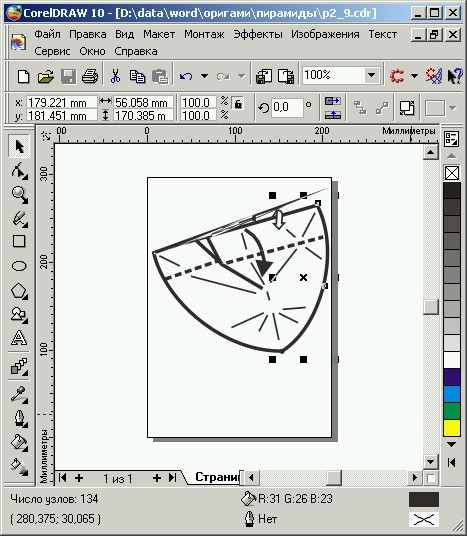Screen dimensions: 467x536
Task: Expand the Undo history dropdown arrow
Action: click(x=204, y=76)
